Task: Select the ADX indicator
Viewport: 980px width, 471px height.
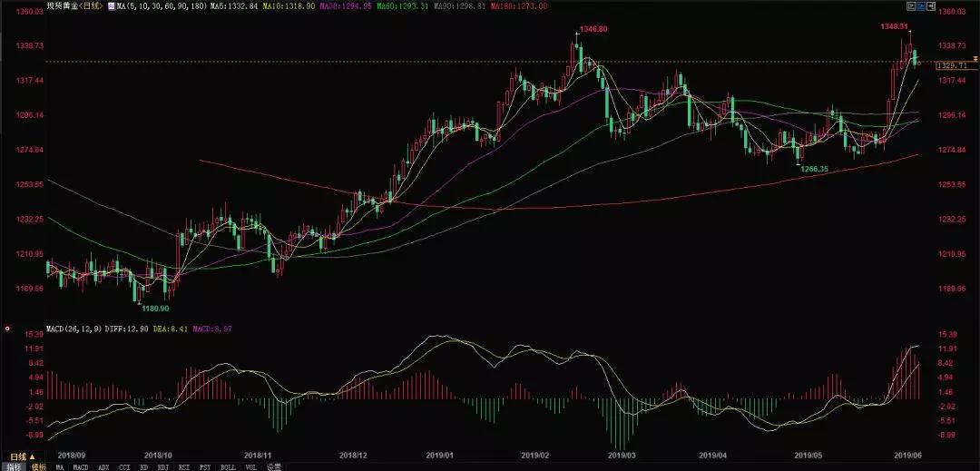Action: 104,466
